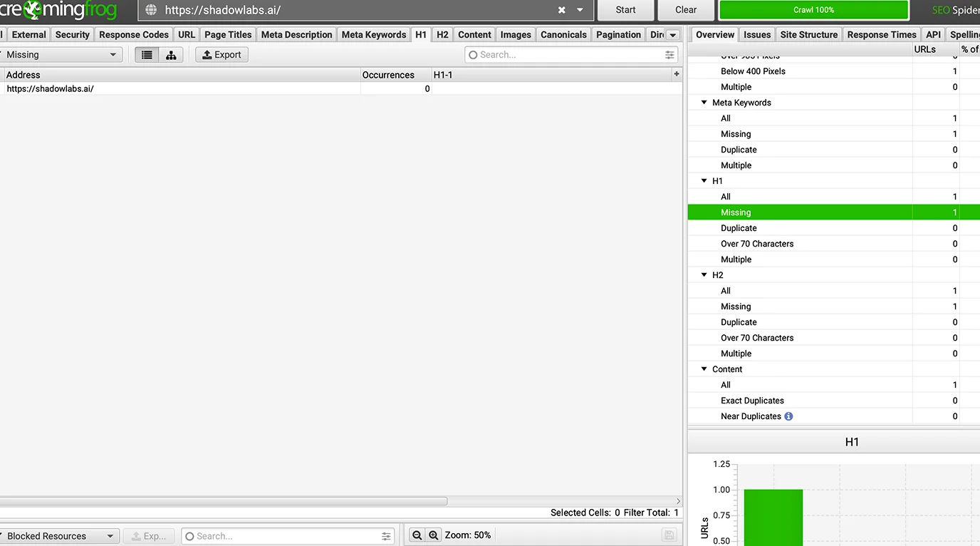
Task: Open the Meta Description tab
Action: (296, 35)
